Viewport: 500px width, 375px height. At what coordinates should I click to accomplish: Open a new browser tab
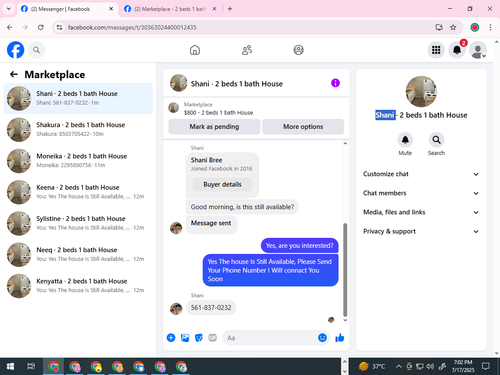(x=230, y=9)
